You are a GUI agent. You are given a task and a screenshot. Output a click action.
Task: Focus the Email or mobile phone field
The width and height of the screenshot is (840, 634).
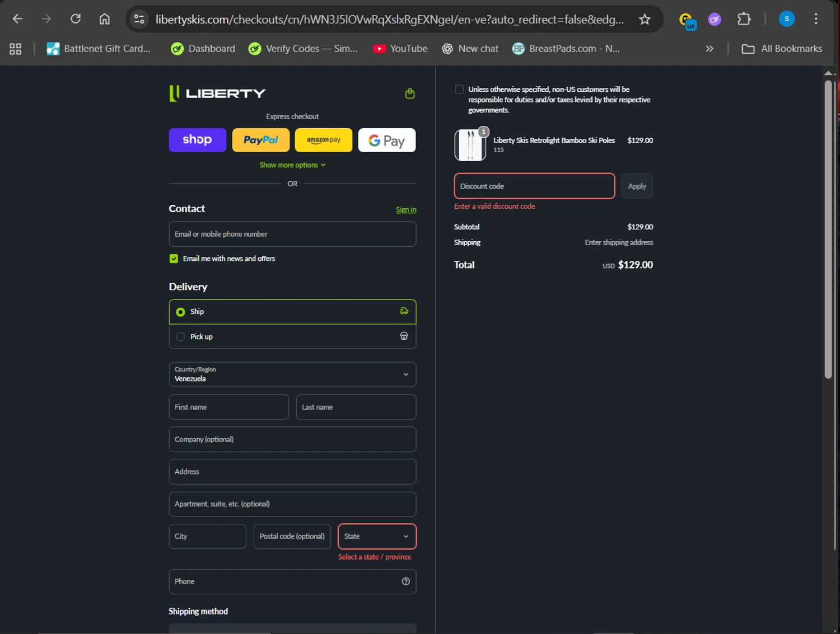pos(292,234)
